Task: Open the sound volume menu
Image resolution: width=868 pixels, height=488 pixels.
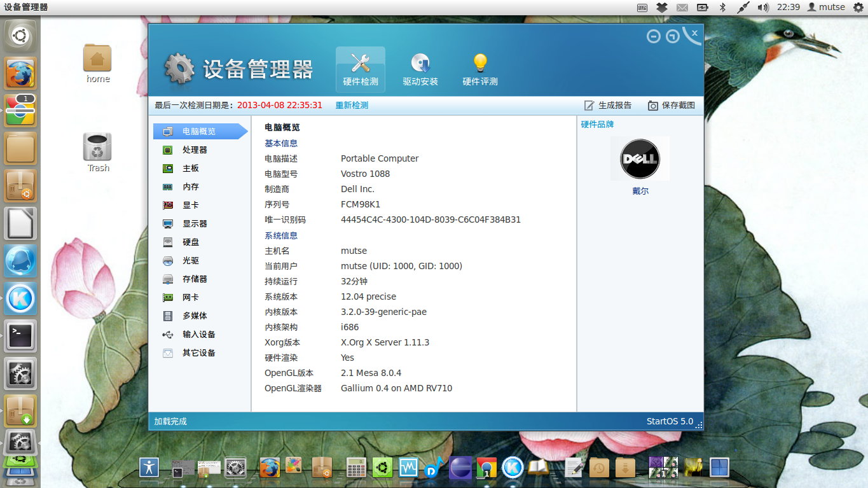Action: [763, 7]
